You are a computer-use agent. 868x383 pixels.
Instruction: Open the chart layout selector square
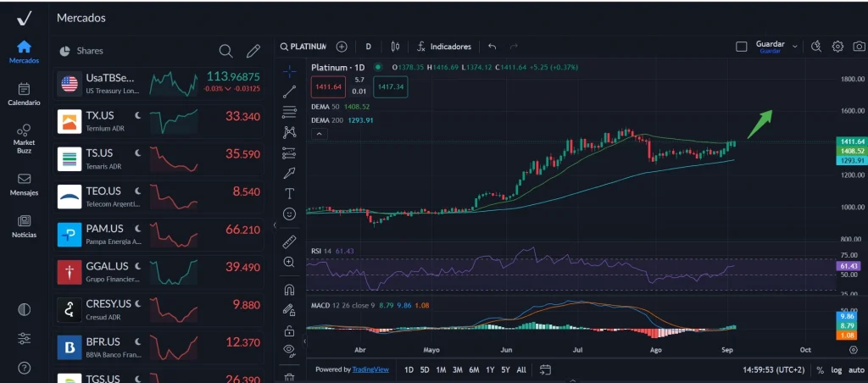[741, 47]
